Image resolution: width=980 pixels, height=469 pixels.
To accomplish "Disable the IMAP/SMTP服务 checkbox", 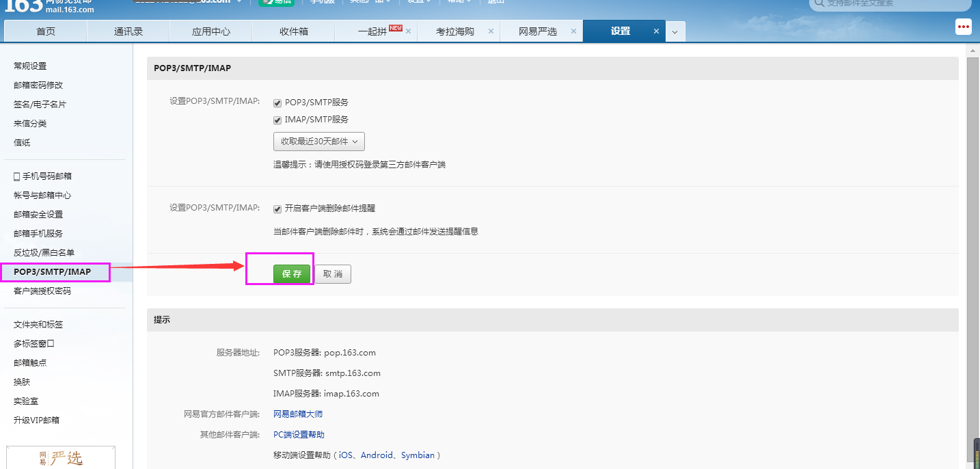I will pyautogui.click(x=277, y=119).
